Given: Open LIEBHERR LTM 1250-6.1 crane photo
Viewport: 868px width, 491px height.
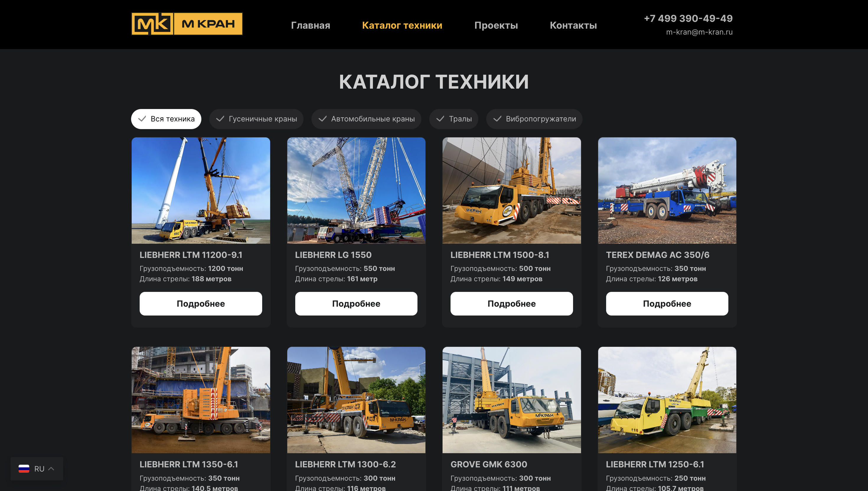Looking at the screenshot, I should click(x=667, y=400).
